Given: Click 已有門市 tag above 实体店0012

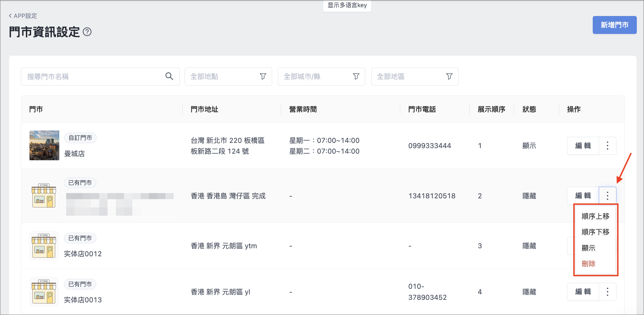Looking at the screenshot, I should tap(80, 238).
